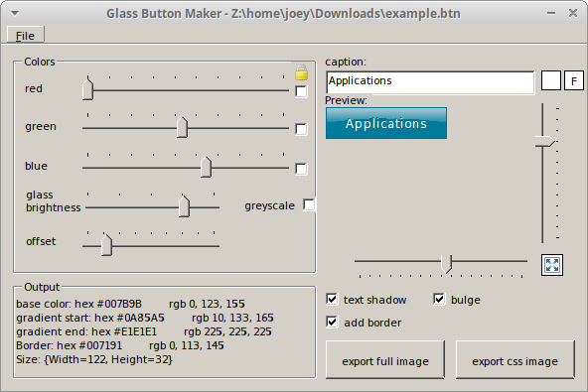This screenshot has width=588, height=392.
Task: Click the glass brightness slider handle
Action: click(184, 206)
